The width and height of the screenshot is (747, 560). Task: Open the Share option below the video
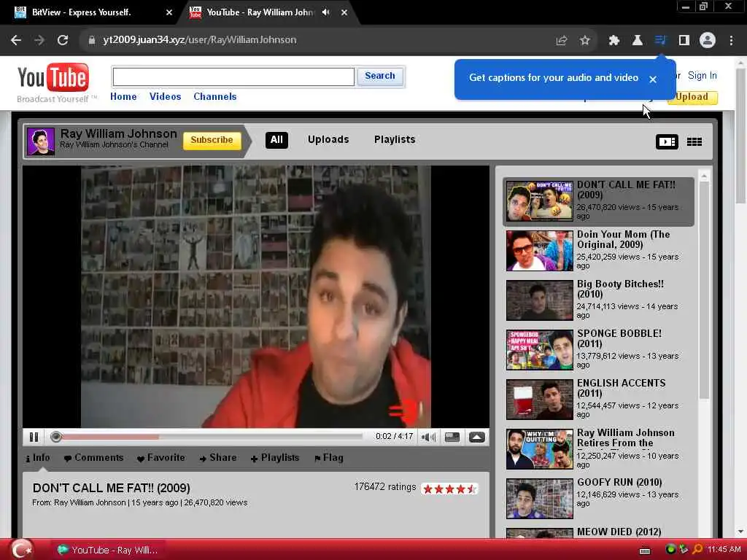[x=218, y=458]
